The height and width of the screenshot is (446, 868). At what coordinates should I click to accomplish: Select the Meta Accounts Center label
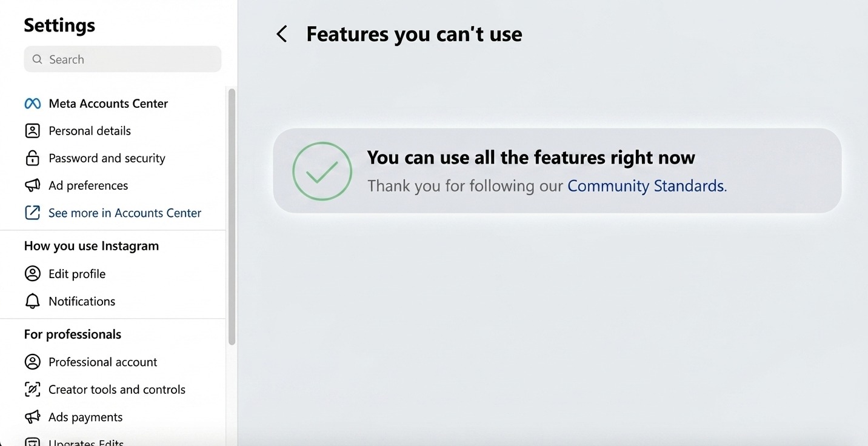[x=109, y=104]
